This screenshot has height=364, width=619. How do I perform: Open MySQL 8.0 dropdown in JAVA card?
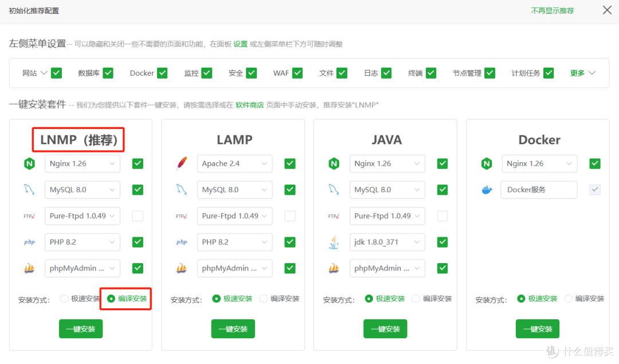pyautogui.click(x=387, y=190)
